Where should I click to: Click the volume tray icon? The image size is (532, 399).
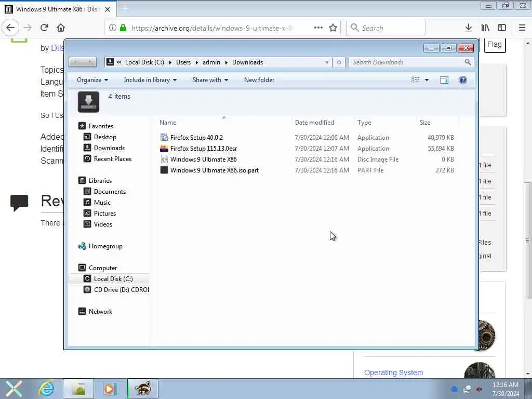479,389
